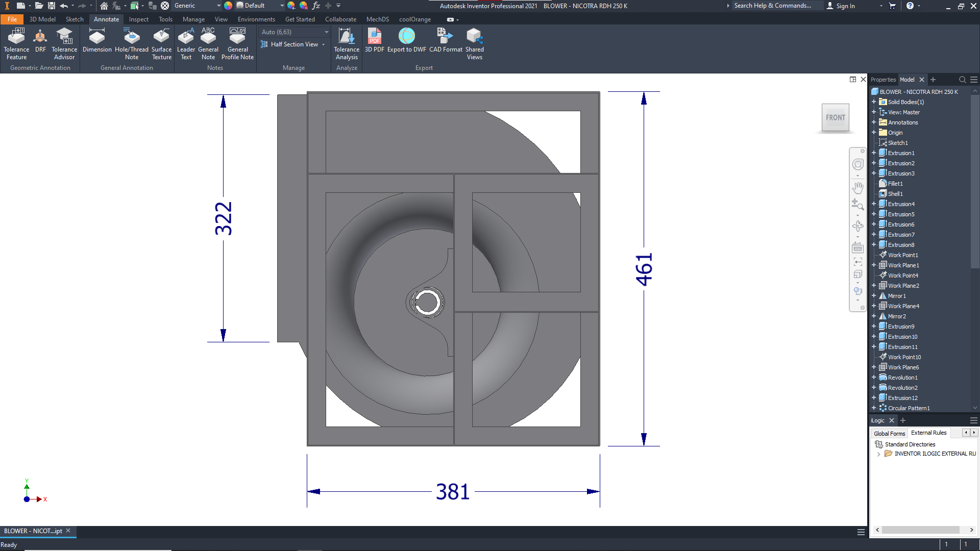Open the Generic material dropdown
Screen dimensions: 980x551
(218, 6)
